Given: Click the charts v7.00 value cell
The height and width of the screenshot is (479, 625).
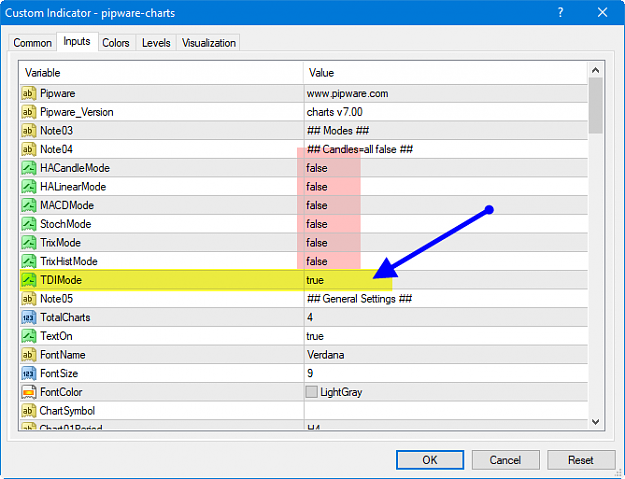Looking at the screenshot, I should coord(446,112).
